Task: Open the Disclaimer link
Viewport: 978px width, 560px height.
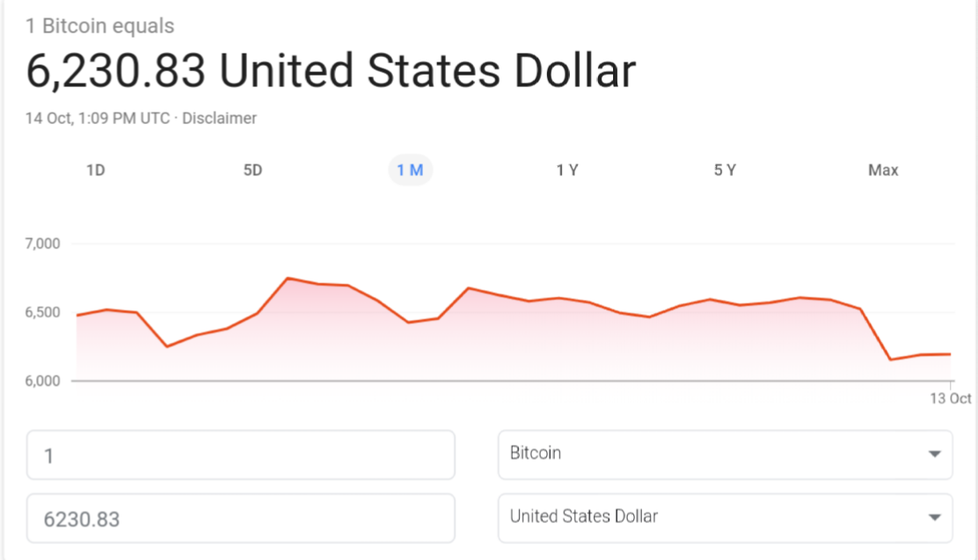Action: tap(219, 118)
